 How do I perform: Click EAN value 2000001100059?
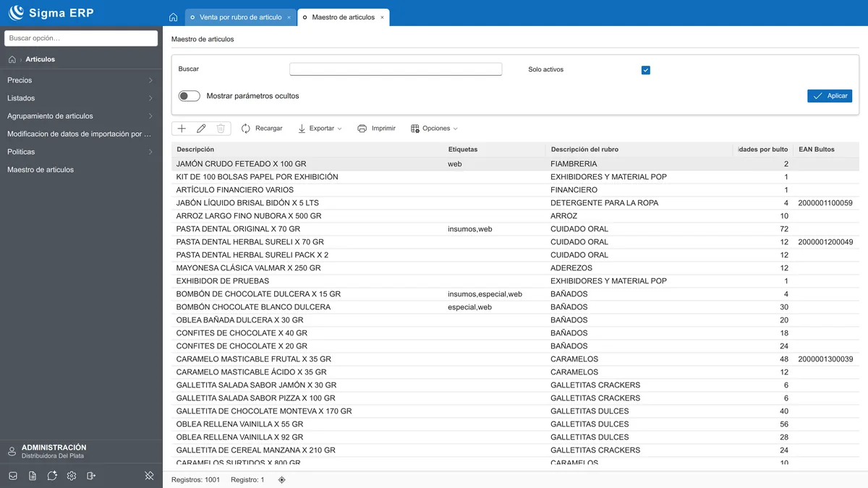tap(825, 203)
